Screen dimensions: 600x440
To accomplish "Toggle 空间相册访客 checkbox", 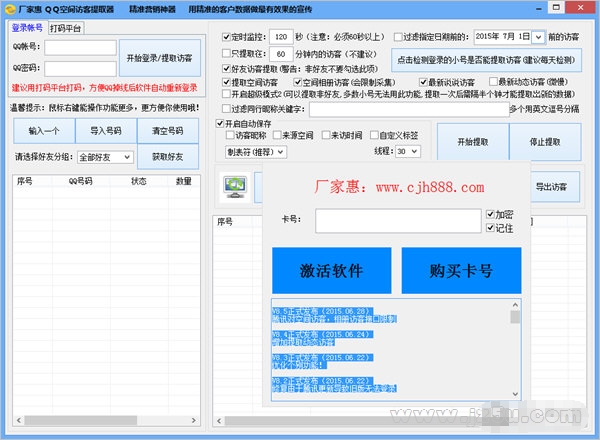I will coord(297,82).
